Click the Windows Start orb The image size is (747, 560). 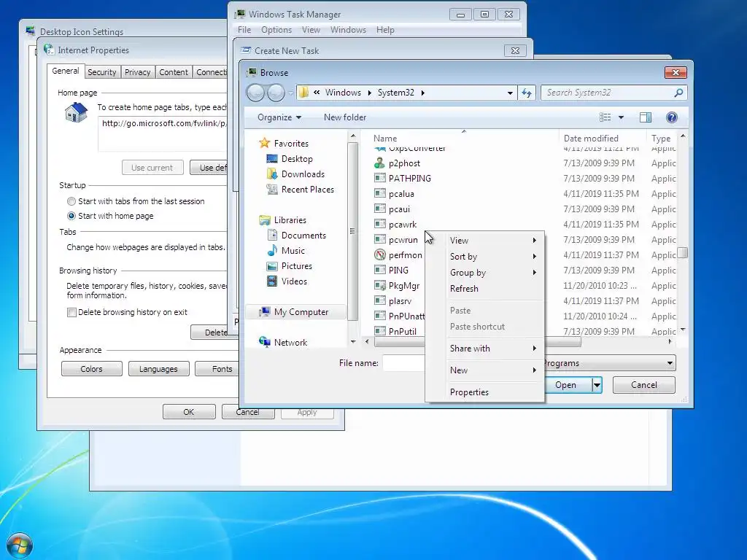coord(20,545)
